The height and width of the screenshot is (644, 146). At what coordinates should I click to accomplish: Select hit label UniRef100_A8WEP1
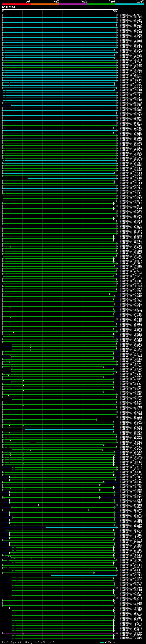(131, 80)
